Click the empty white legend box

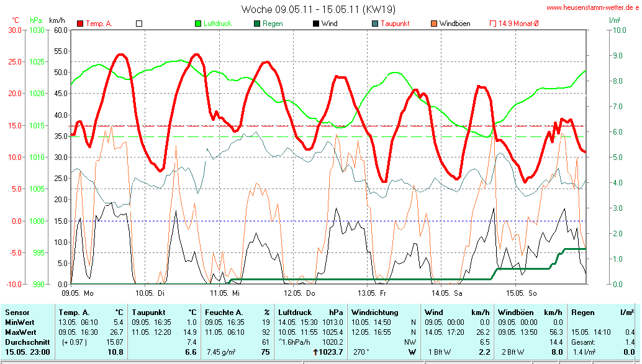pos(139,24)
